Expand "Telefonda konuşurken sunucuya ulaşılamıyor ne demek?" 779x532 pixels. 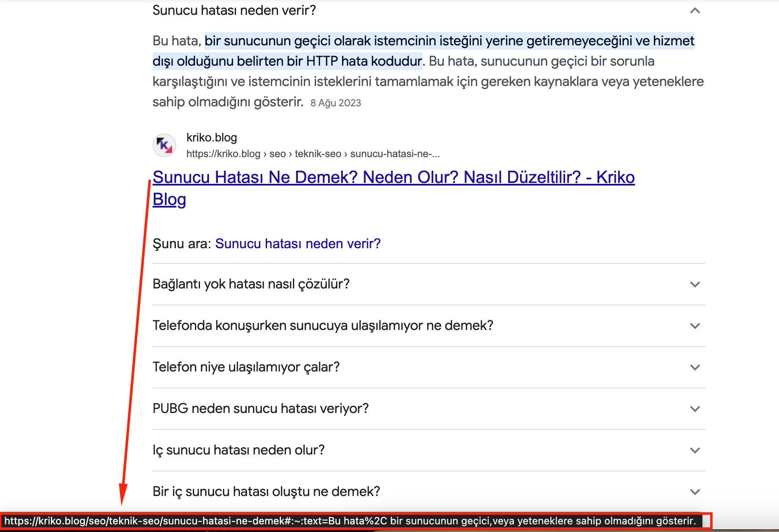323,325
